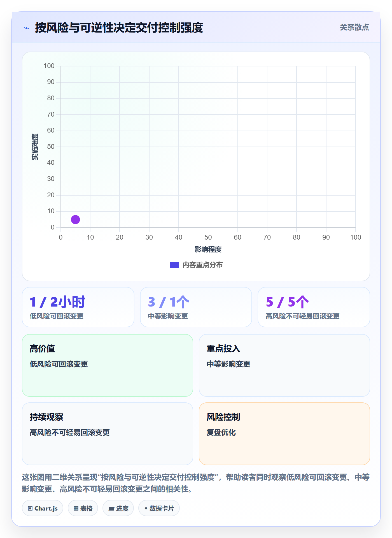Click the stat value 5 / 5个
This screenshot has width=392, height=538.
coord(287,302)
